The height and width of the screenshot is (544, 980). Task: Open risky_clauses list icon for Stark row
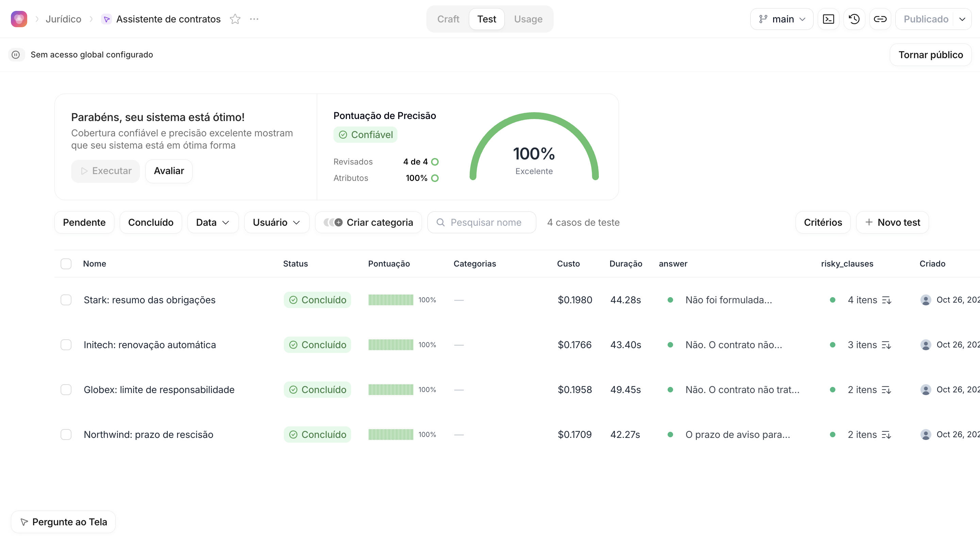coord(887,300)
